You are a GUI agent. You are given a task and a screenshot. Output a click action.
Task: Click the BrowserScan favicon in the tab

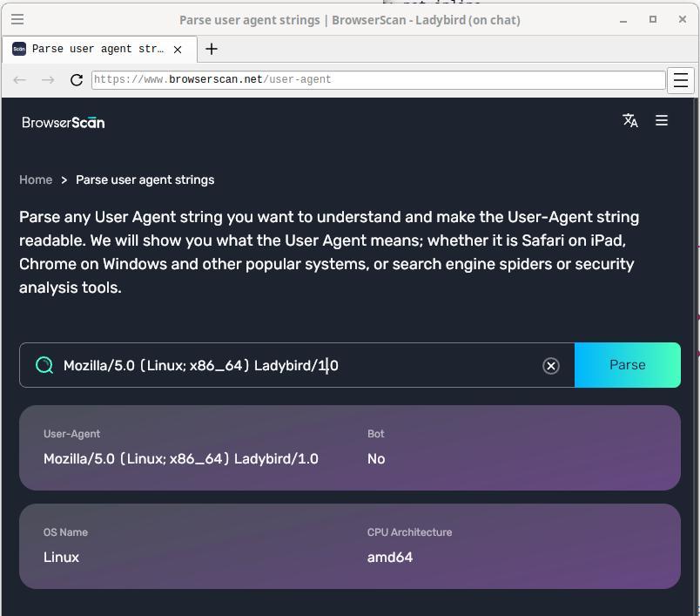(19, 49)
